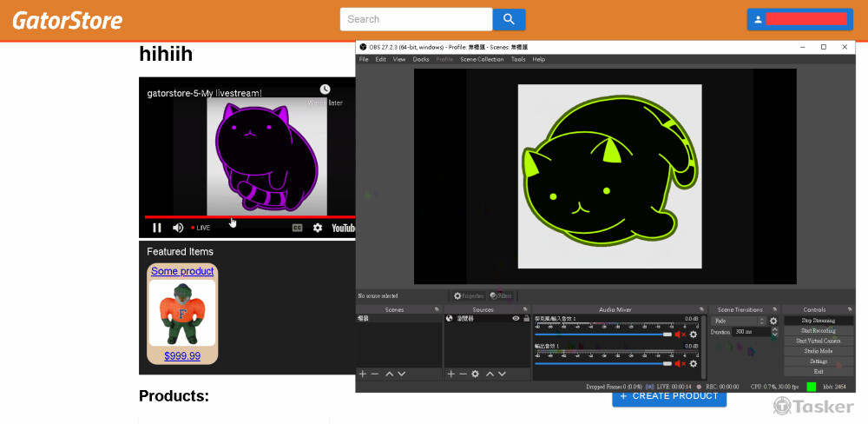Toggle the source lock icon

click(x=525, y=319)
